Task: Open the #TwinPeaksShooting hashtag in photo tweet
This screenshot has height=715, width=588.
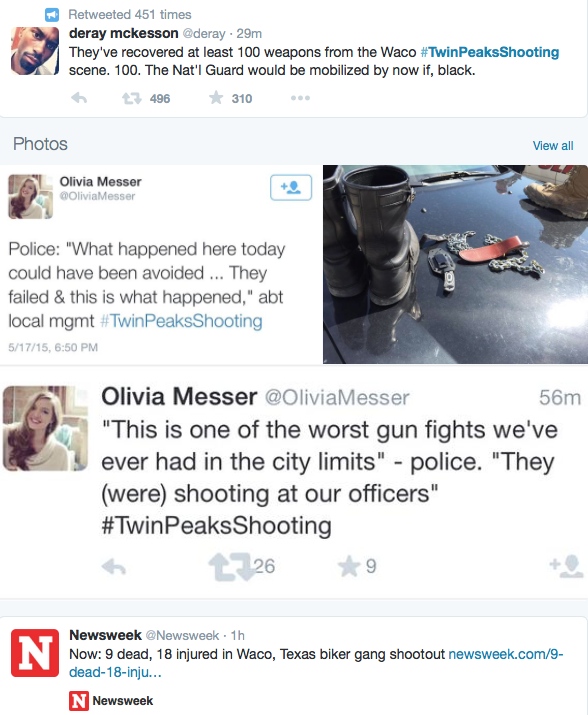Action: coord(181,321)
